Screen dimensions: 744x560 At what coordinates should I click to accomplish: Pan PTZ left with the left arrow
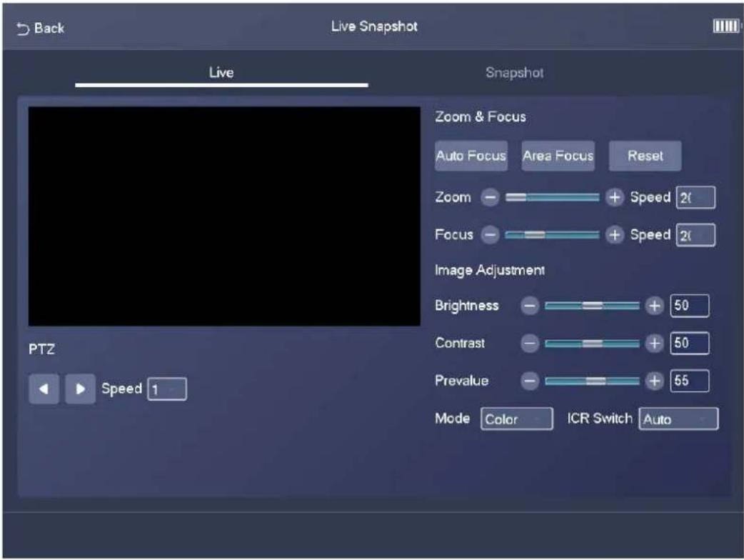click(x=44, y=389)
